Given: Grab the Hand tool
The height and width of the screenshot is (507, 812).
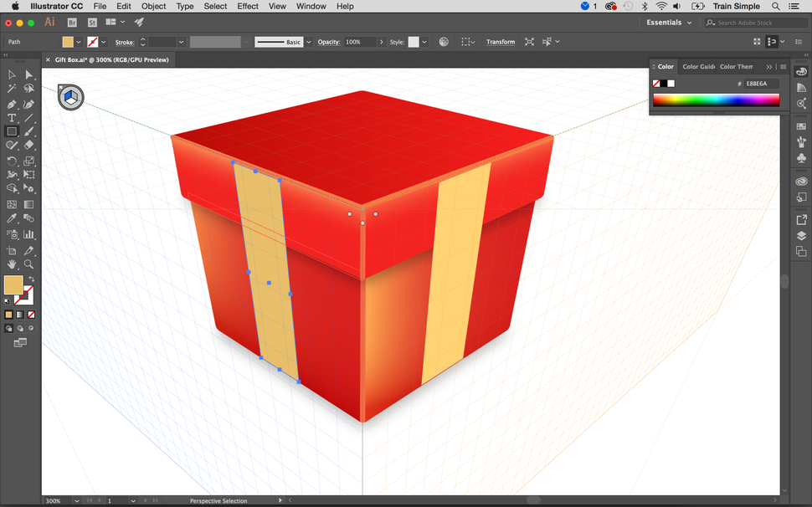Looking at the screenshot, I should pos(11,264).
